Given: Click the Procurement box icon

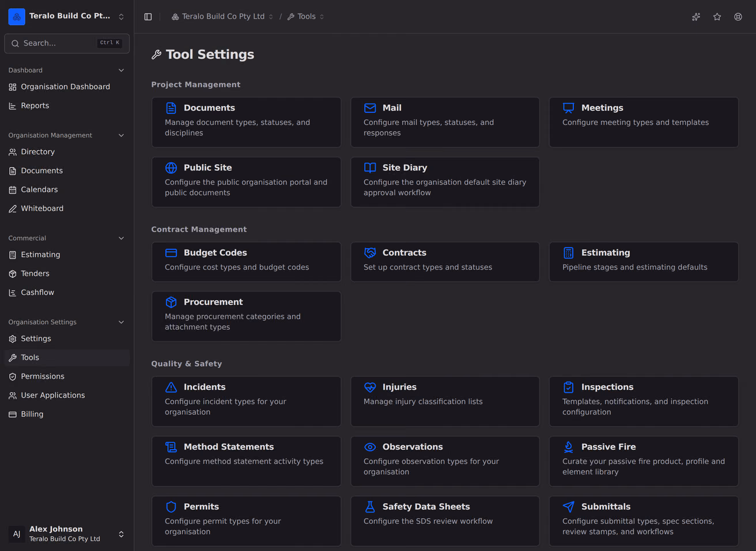Looking at the screenshot, I should pos(171,302).
